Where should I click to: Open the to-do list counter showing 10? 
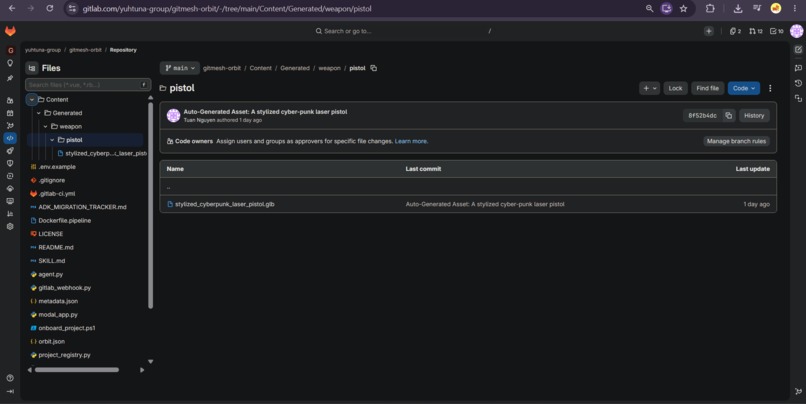[777, 31]
